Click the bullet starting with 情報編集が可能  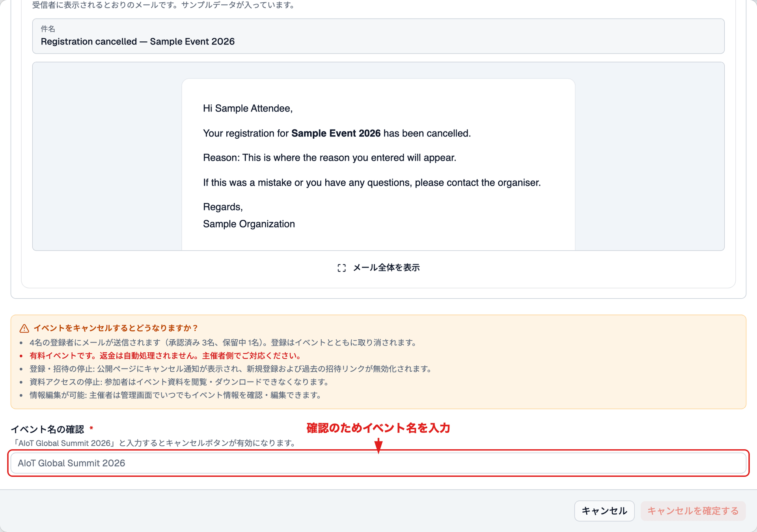coord(175,395)
